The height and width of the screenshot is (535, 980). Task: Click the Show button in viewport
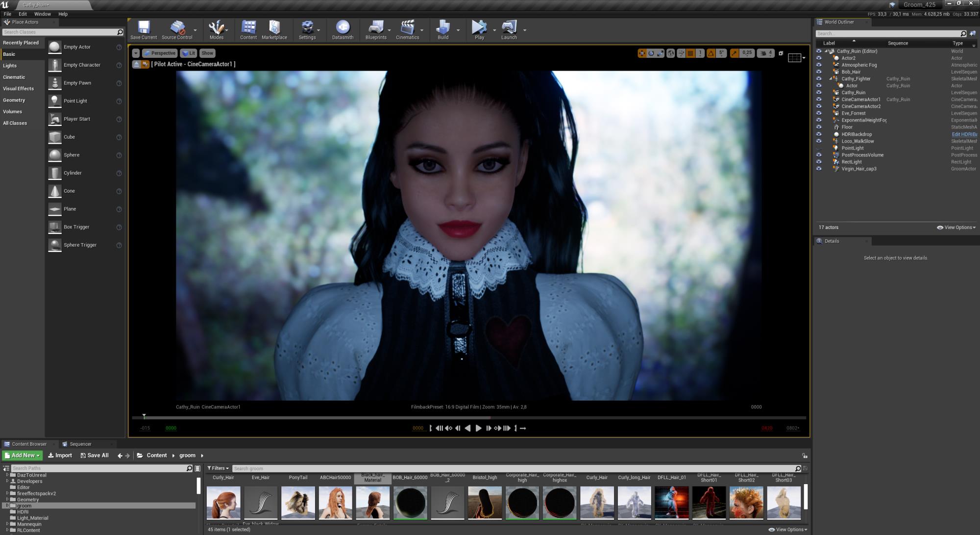[207, 53]
